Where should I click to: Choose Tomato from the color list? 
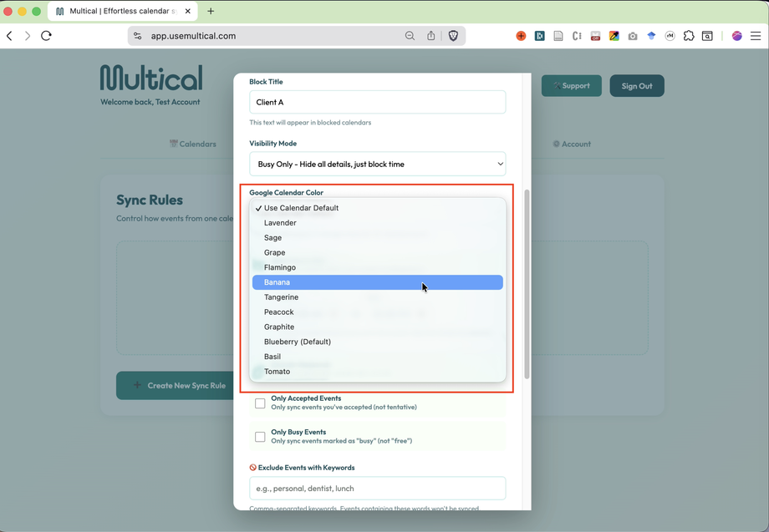377,372
